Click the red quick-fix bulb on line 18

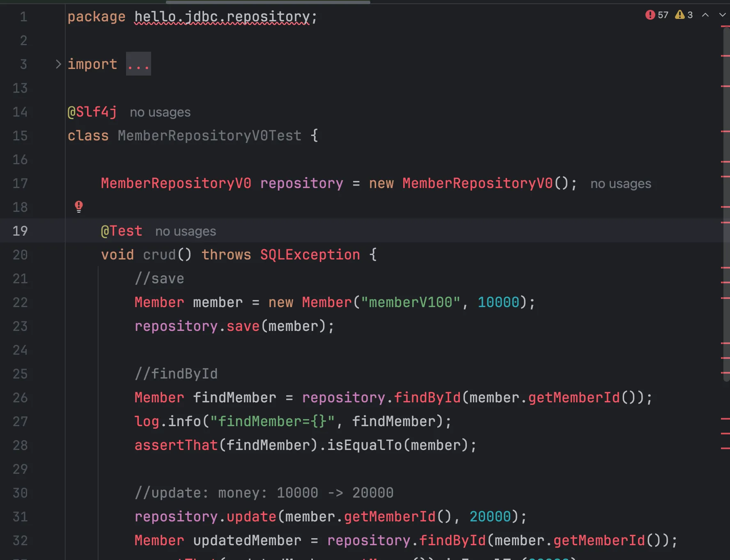click(79, 207)
